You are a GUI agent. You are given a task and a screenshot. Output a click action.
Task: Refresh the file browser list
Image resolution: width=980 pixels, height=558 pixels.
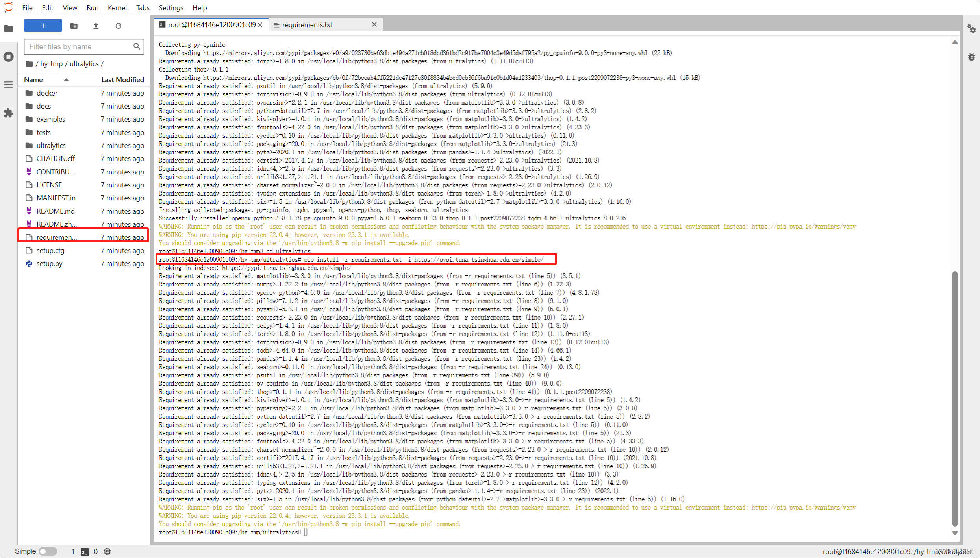click(x=118, y=26)
